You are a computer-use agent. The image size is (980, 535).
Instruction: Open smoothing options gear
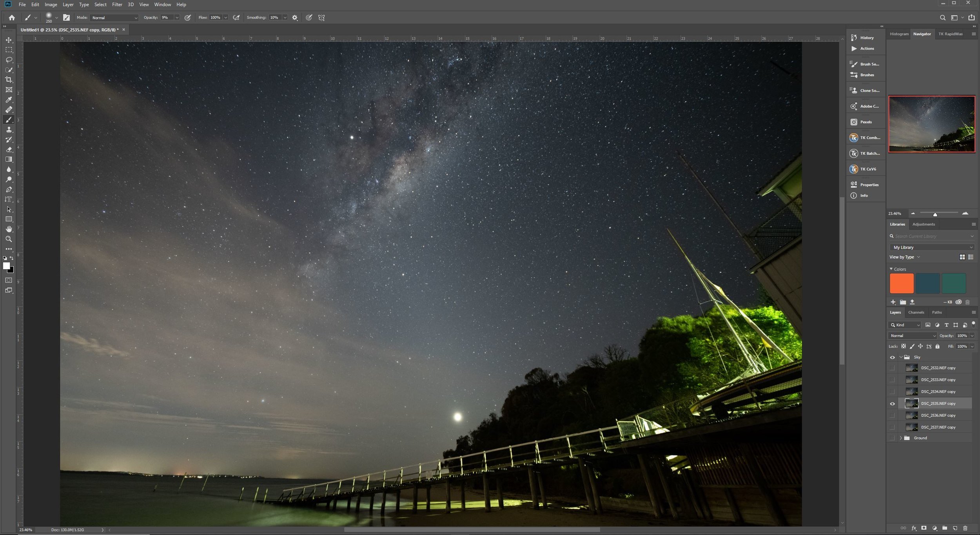[295, 18]
